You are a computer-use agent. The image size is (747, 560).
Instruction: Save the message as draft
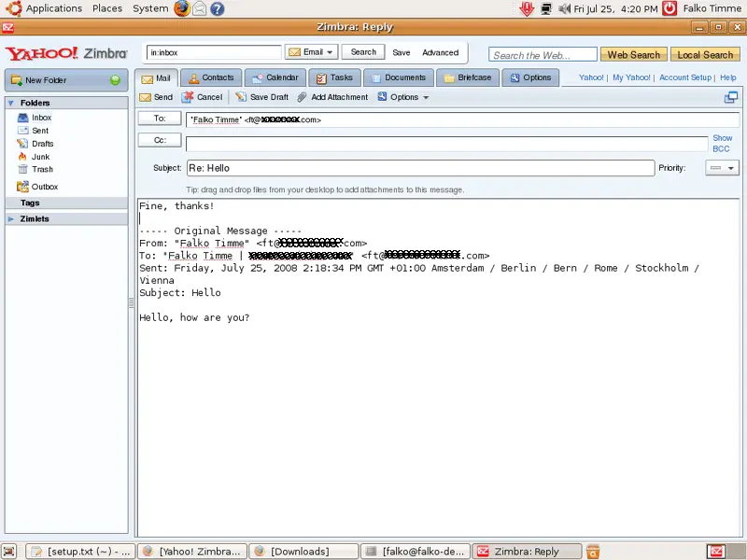262,97
